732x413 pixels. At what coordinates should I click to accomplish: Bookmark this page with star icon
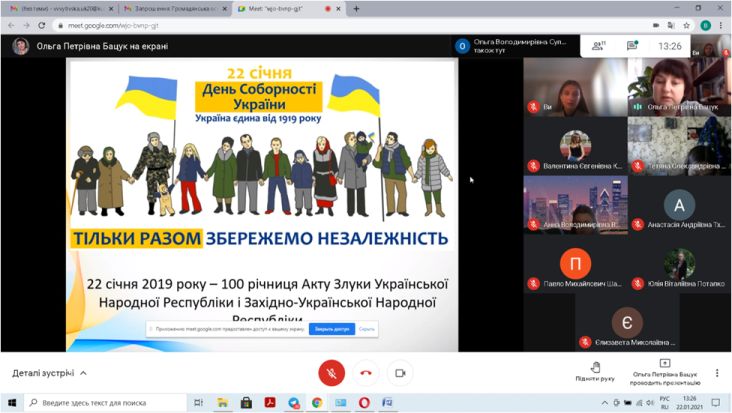click(x=687, y=25)
